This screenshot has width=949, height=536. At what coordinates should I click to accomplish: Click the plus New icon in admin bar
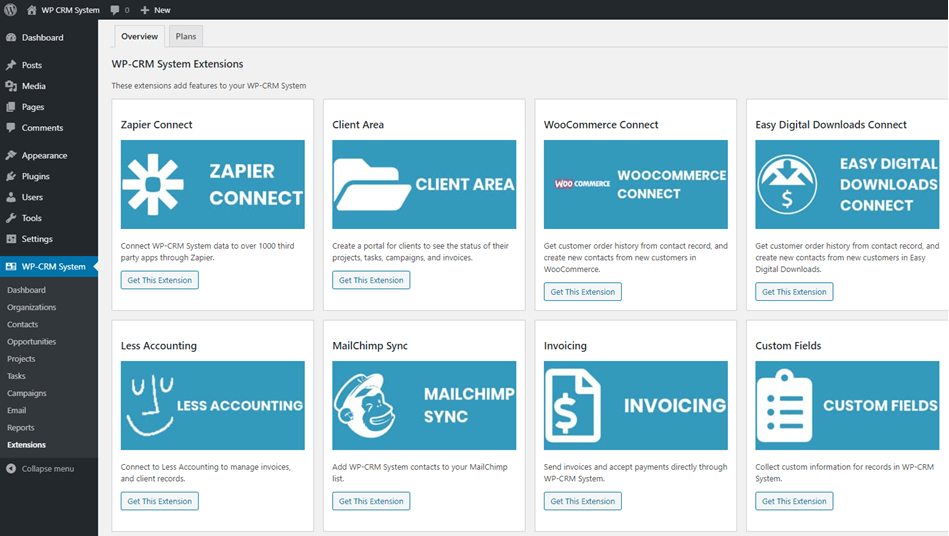[145, 10]
